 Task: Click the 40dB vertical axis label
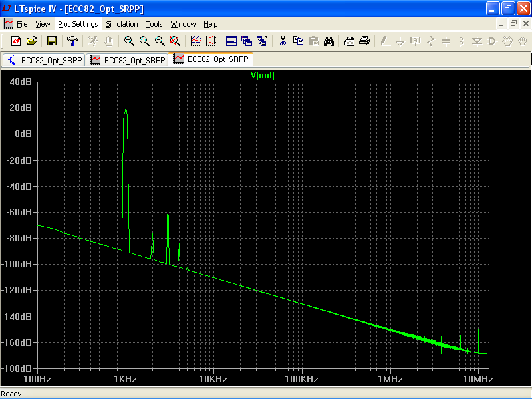click(21, 82)
